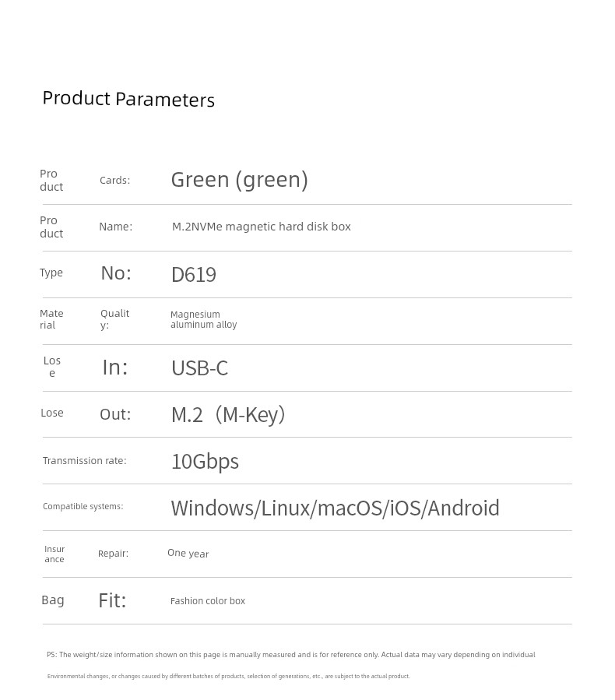Click the No: label in Type row
Screen dimensions: 615x700
coord(116,273)
